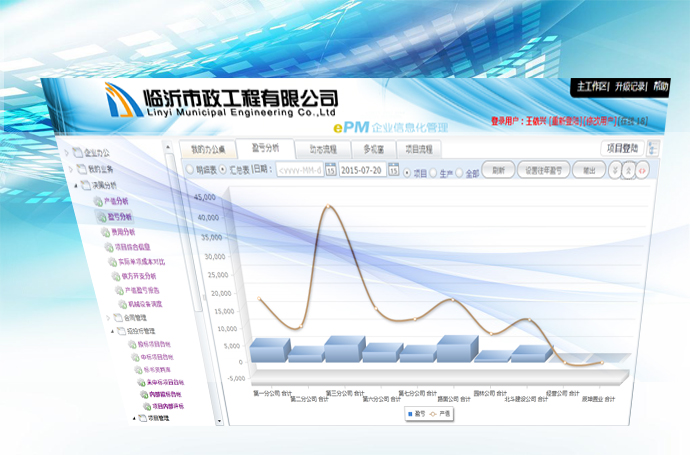This screenshot has height=455, width=690.
Task: Click the 修改用户 link
Action: pyautogui.click(x=601, y=121)
